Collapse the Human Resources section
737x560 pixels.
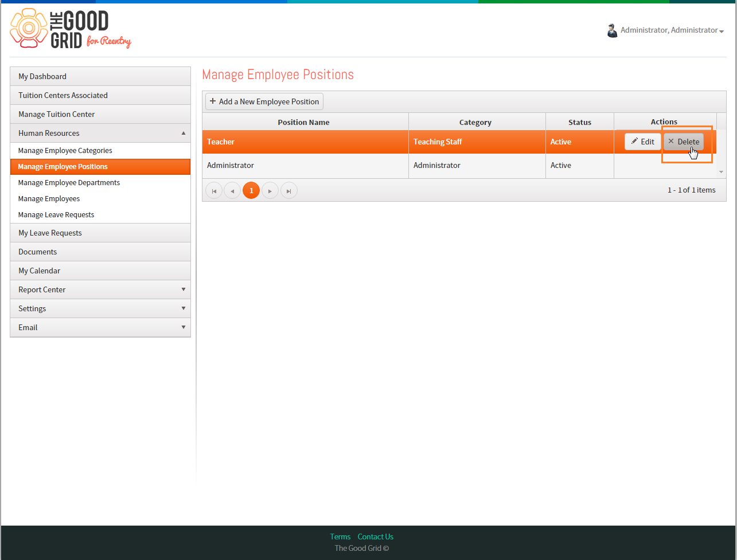point(100,133)
